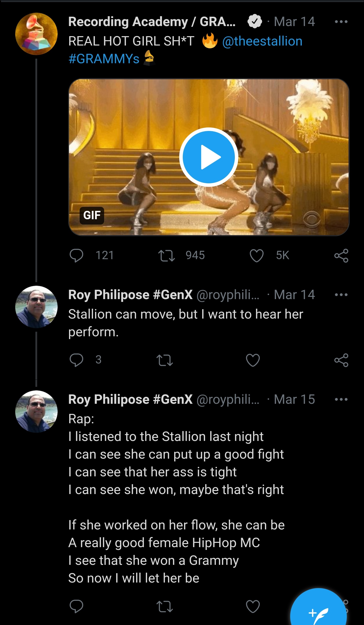This screenshot has height=625, width=364.
Task: Retweet the 'Stallion can move' tweet
Action: tap(165, 360)
